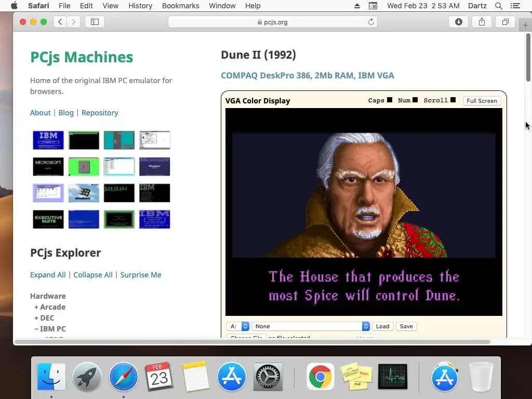Open the keyboard input menu bar icon
The height and width of the screenshot is (399, 532).
[x=373, y=6]
